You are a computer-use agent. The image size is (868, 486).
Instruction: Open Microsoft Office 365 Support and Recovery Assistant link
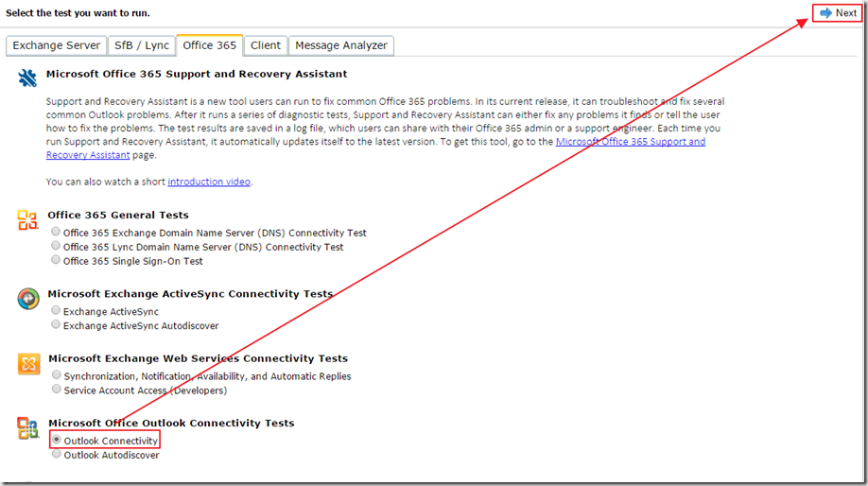pyautogui.click(x=630, y=142)
